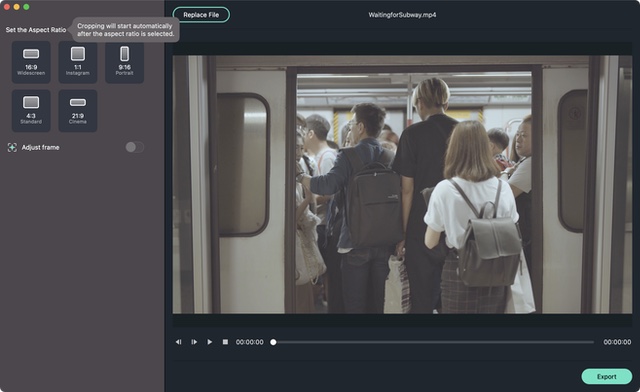This screenshot has height=392, width=640.
Task: Select the 4:3 Standard aspect ratio
Action: [31, 111]
